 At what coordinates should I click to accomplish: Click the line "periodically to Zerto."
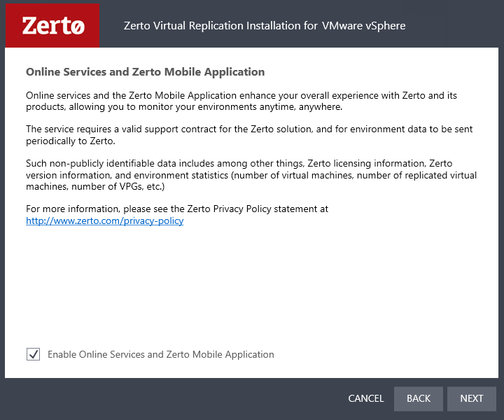[71, 141]
